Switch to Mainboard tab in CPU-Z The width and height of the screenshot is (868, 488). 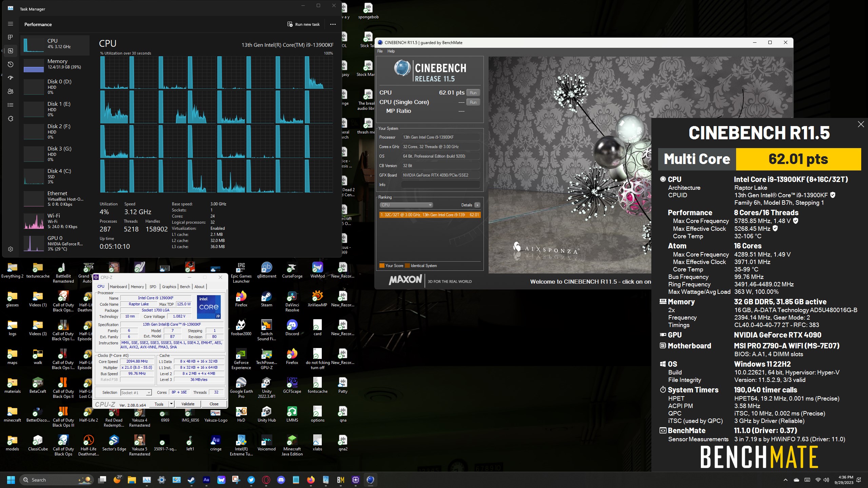[x=118, y=287]
